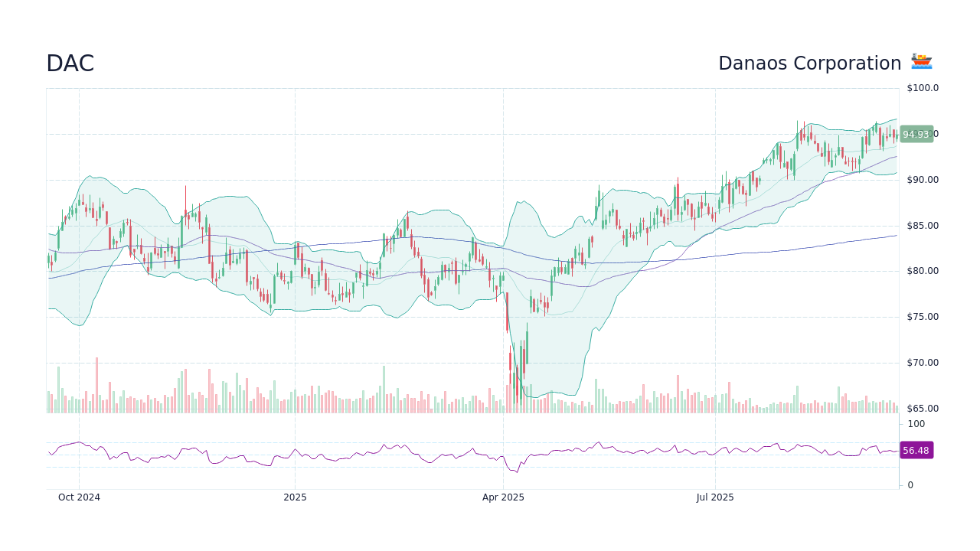Viewport: 980px width, 551px height.
Task: Switch to the Jul 2025 period label
Action: click(714, 497)
